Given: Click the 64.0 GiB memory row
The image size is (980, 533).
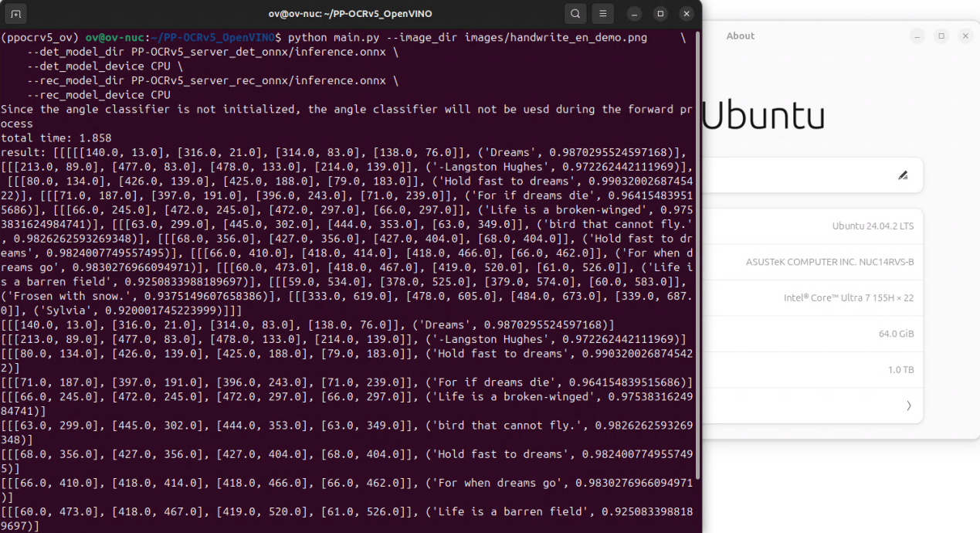Looking at the screenshot, I should coord(812,334).
